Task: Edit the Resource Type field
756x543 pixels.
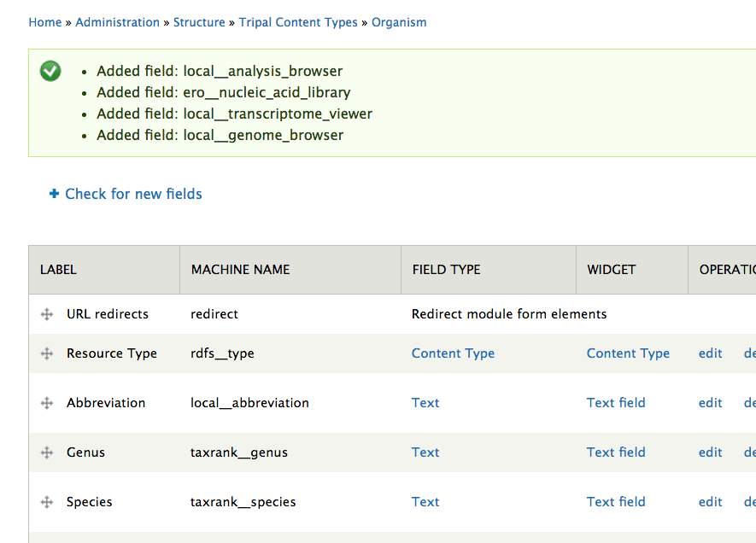Action: tap(710, 353)
